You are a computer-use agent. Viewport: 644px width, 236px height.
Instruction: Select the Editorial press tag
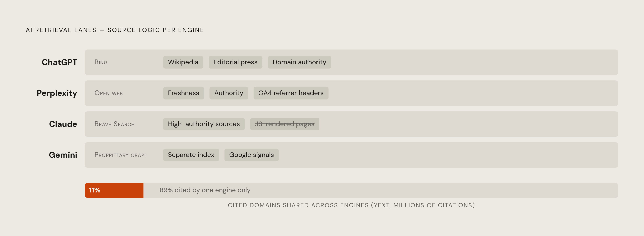(235, 62)
